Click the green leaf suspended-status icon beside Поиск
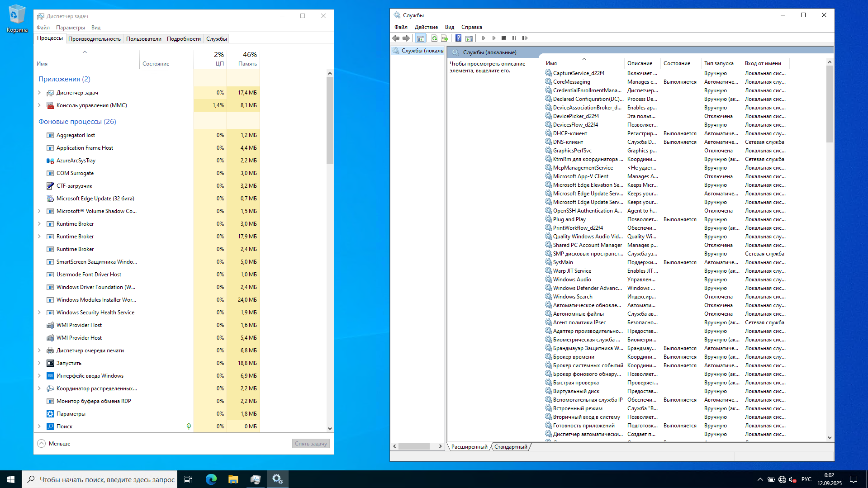Viewport: 868px width, 488px height. click(x=189, y=426)
